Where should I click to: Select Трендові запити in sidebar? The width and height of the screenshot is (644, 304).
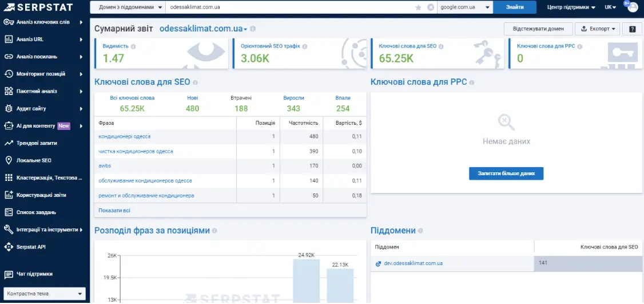pos(37,143)
